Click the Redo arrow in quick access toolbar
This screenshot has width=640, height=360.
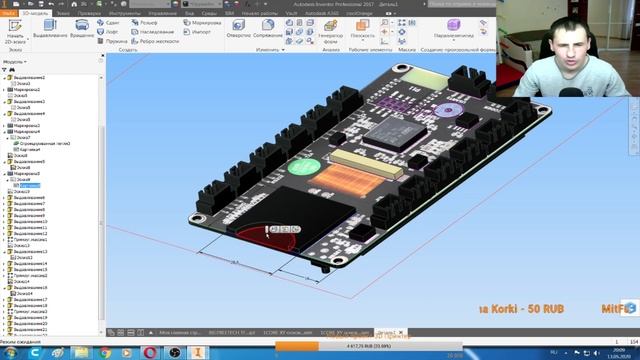coord(62,4)
